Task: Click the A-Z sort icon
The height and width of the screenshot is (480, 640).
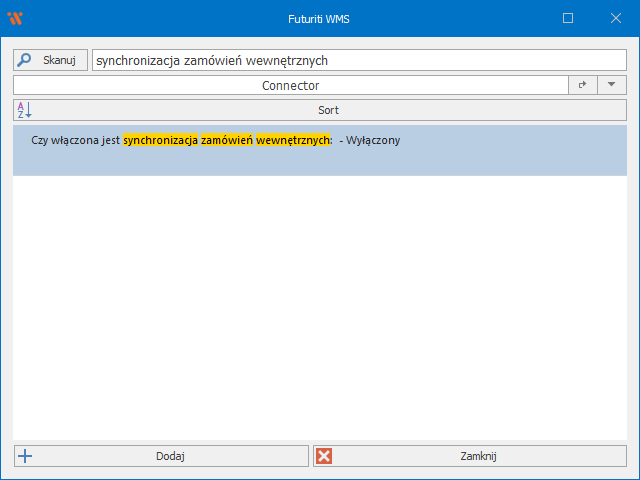Action: tap(25, 110)
